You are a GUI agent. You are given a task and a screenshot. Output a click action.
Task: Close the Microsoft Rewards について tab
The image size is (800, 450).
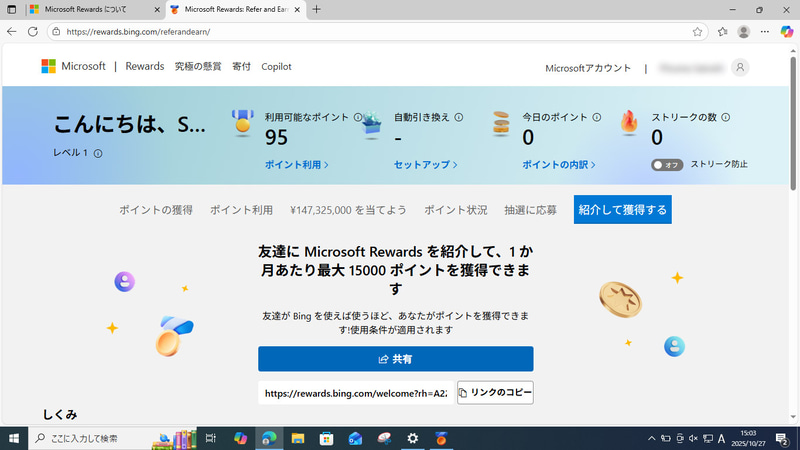[157, 9]
